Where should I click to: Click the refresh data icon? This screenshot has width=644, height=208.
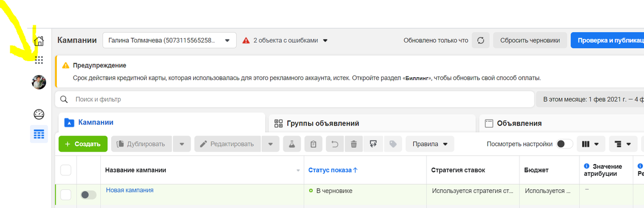pyautogui.click(x=481, y=40)
